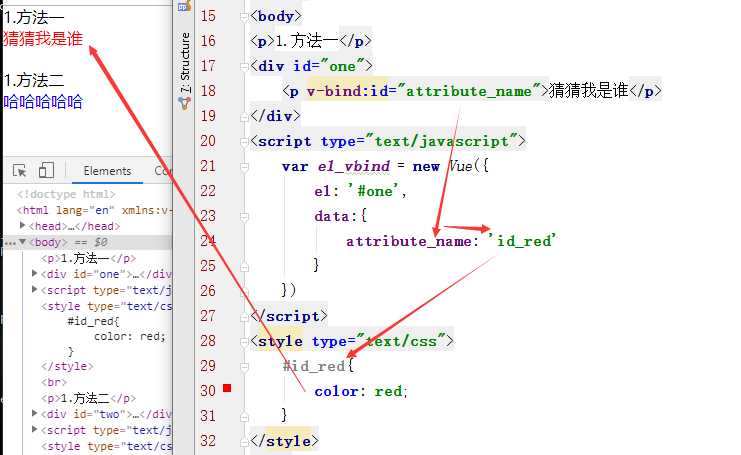Viewport: 741px width, 455px height.
Task: Open the ellipsis actions beside the body node
Action: click(x=9, y=243)
